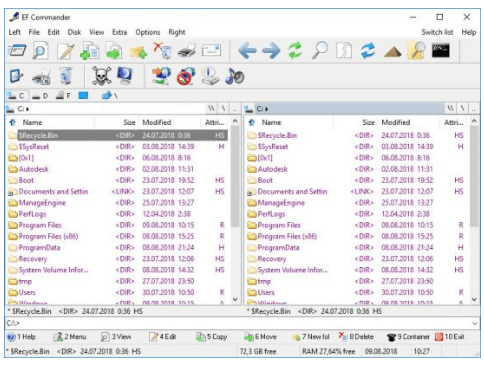This screenshot has width=484, height=366.
Task: Sort right panel by Size column
Action: (x=355, y=122)
